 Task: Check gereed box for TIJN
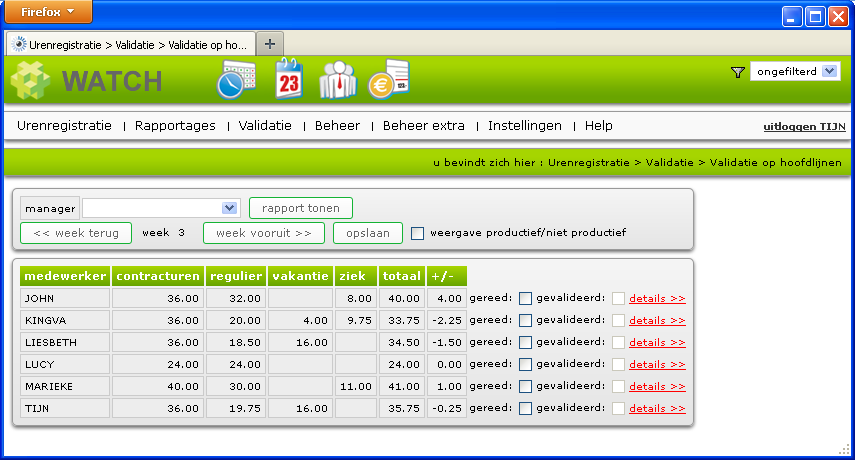click(x=525, y=408)
